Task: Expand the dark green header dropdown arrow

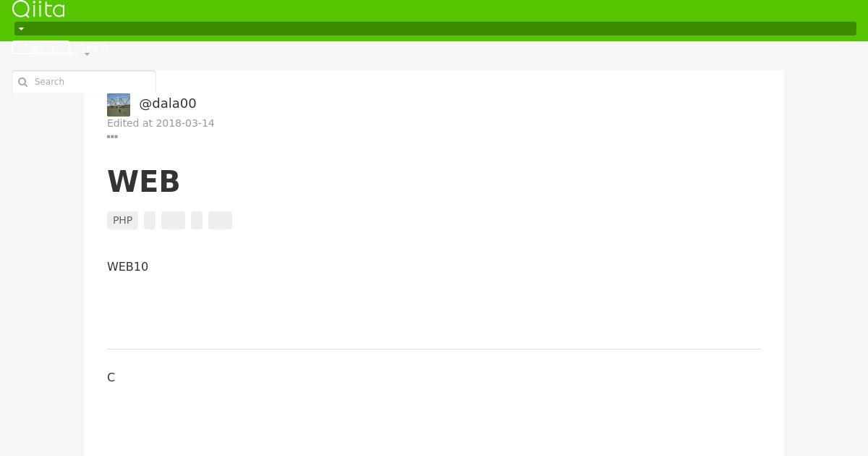Action: (x=21, y=29)
